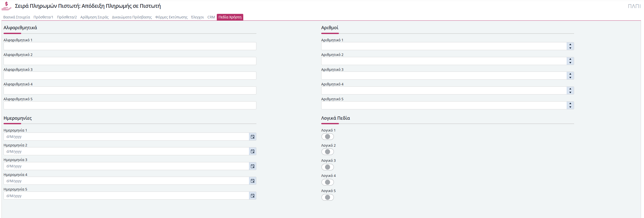The image size is (644, 218).
Task: Open calendar picker for Ημερομηνία 1
Action: pyautogui.click(x=253, y=137)
